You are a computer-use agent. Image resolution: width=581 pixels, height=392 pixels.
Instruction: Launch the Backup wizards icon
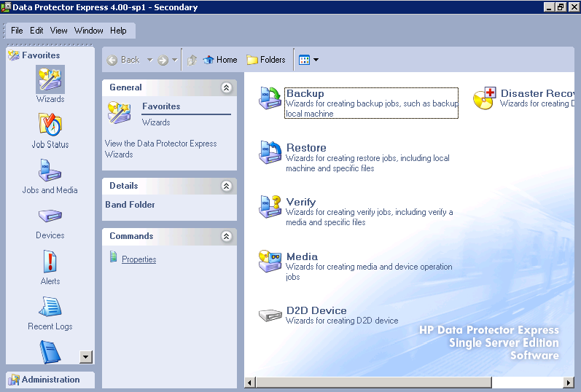[270, 98]
